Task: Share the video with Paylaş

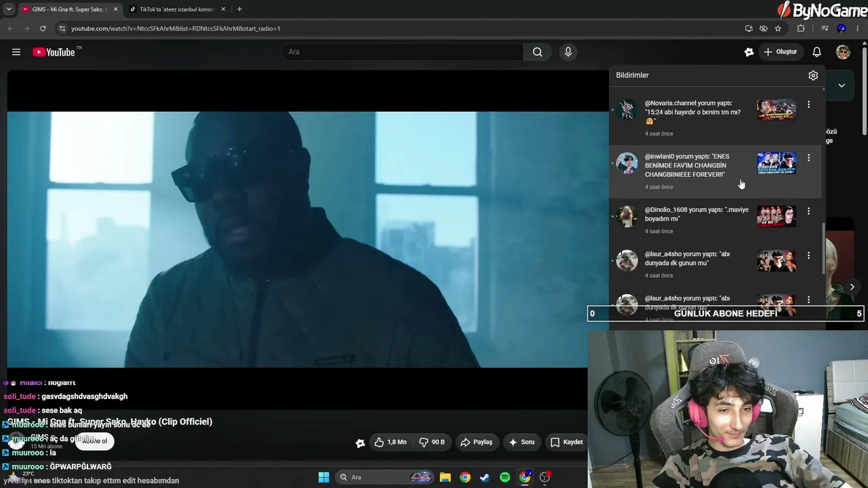Action: 477,443
